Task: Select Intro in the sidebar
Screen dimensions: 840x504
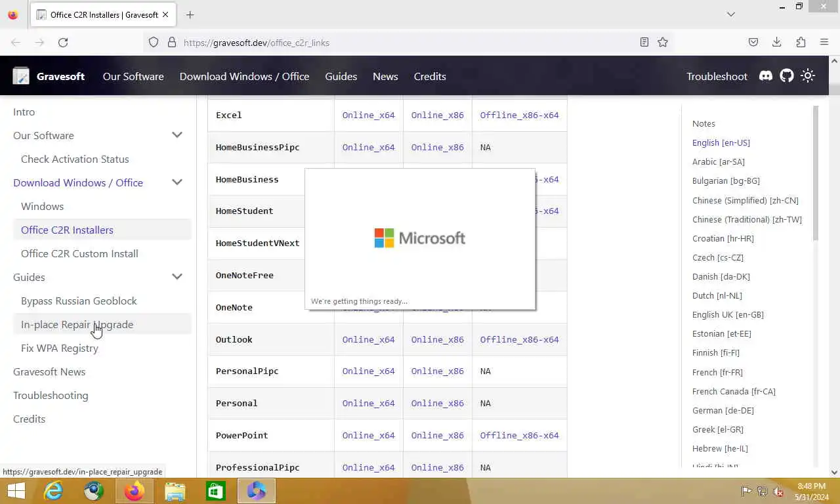Action: [x=24, y=112]
